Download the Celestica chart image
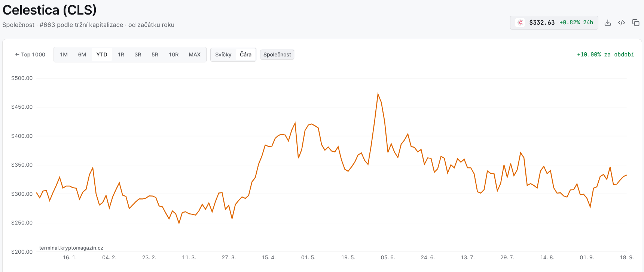 coord(608,23)
